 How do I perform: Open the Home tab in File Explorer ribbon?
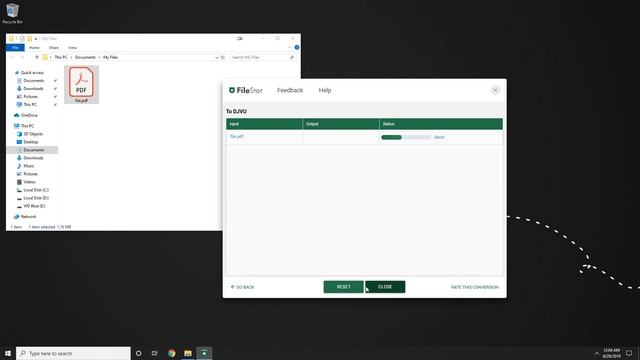34,48
